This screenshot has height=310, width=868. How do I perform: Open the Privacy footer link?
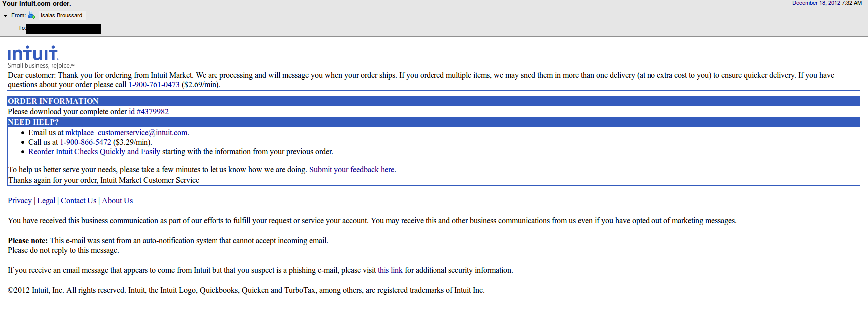pos(20,201)
